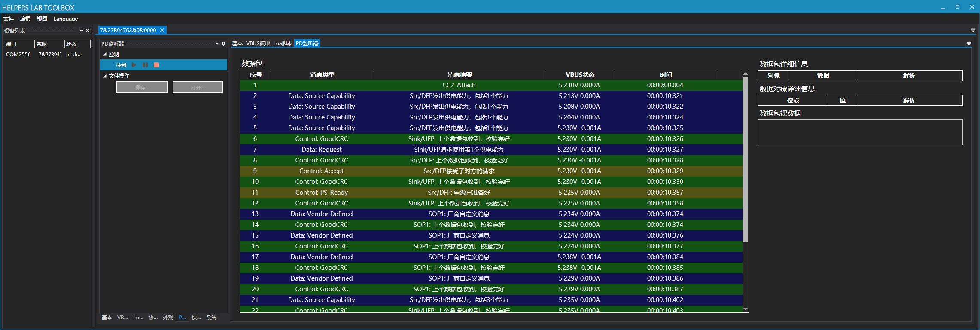Select packet row 9 Control: Accept
This screenshot has width=980, height=330.
(x=491, y=171)
